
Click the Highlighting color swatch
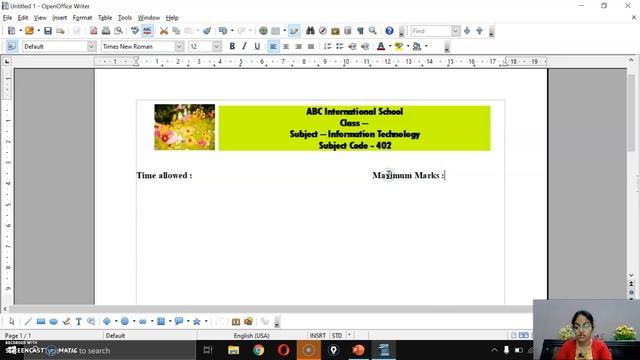(399, 46)
